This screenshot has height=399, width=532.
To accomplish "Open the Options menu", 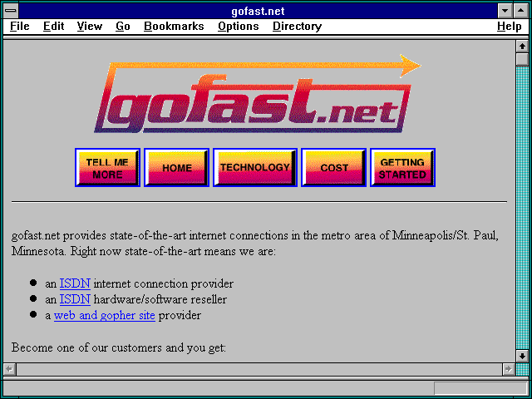I will 239,26.
